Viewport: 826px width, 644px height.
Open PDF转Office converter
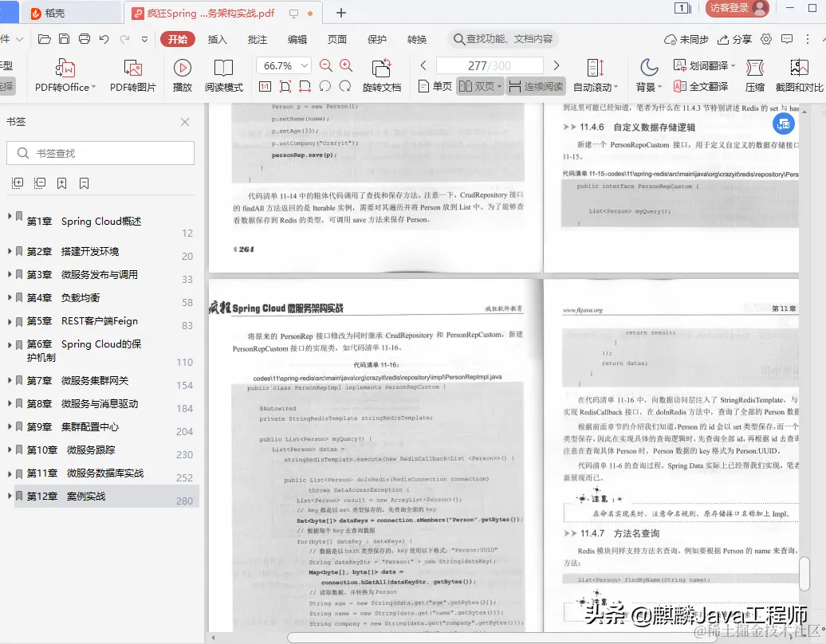click(x=65, y=76)
